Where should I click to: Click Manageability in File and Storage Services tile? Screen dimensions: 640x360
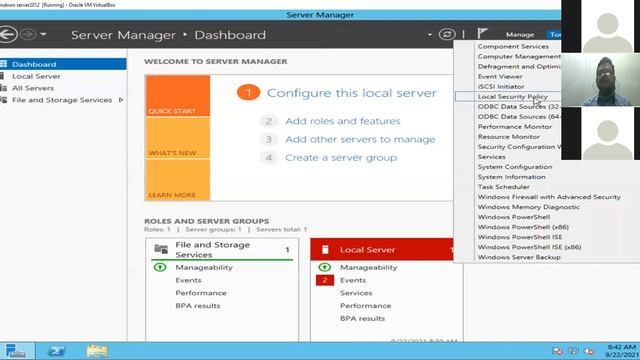204,267
